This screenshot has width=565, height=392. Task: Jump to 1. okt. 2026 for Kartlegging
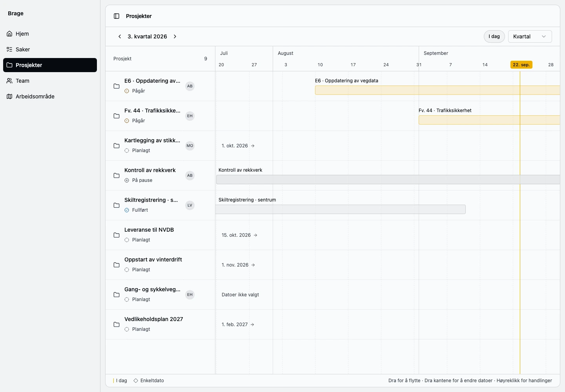pyautogui.click(x=238, y=146)
